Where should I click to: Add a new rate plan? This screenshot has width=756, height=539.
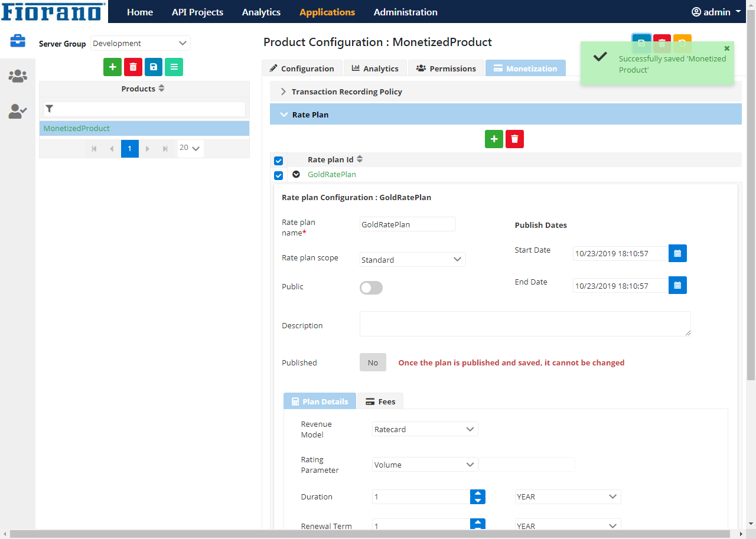tap(494, 139)
